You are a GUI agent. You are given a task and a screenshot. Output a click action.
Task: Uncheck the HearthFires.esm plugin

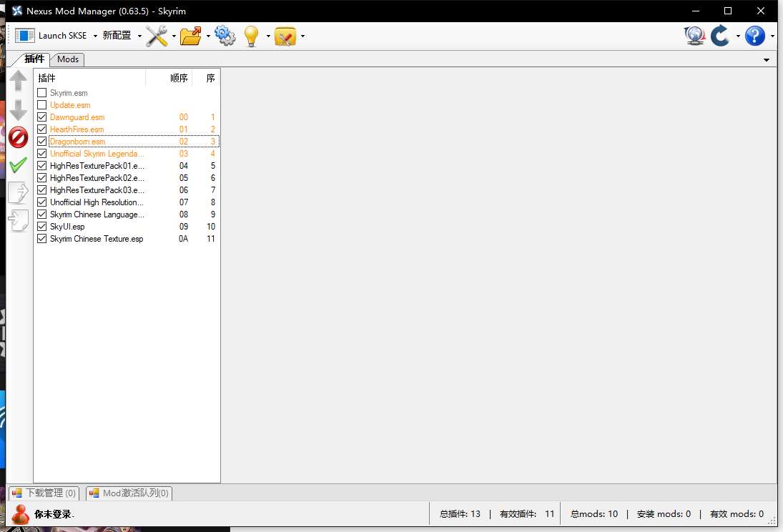(x=42, y=129)
